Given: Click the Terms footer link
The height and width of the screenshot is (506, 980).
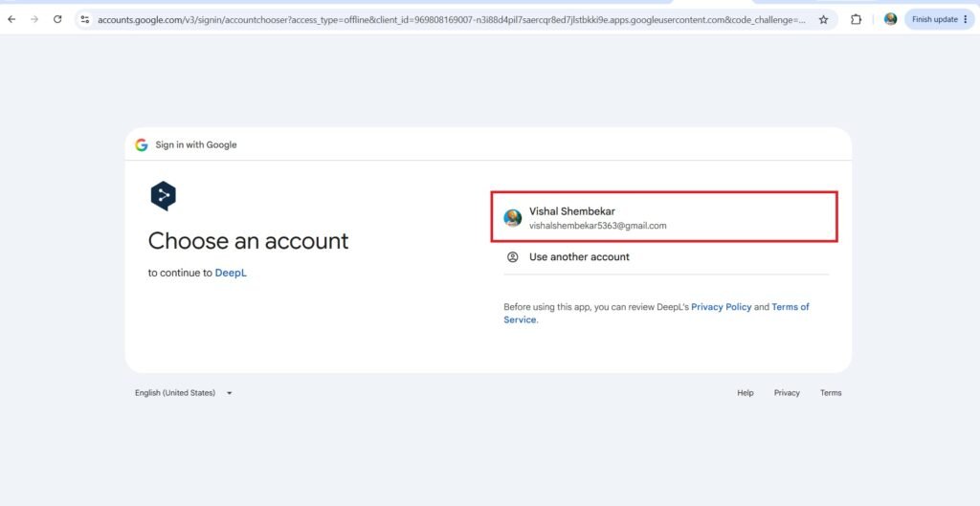Looking at the screenshot, I should pyautogui.click(x=831, y=393).
